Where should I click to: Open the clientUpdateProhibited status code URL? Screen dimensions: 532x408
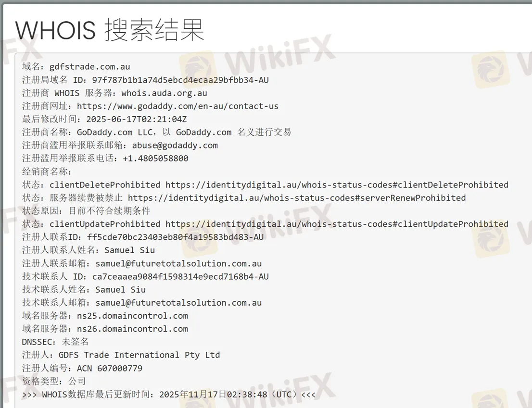pyautogui.click(x=337, y=224)
